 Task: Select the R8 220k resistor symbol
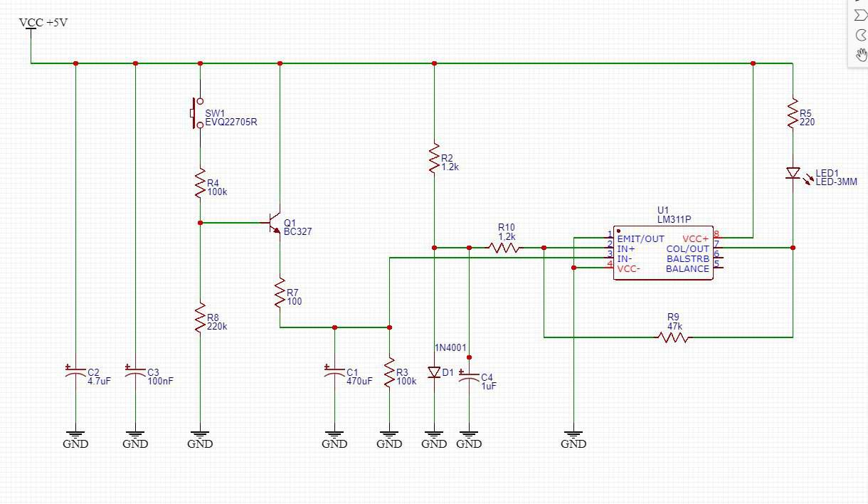tap(200, 318)
